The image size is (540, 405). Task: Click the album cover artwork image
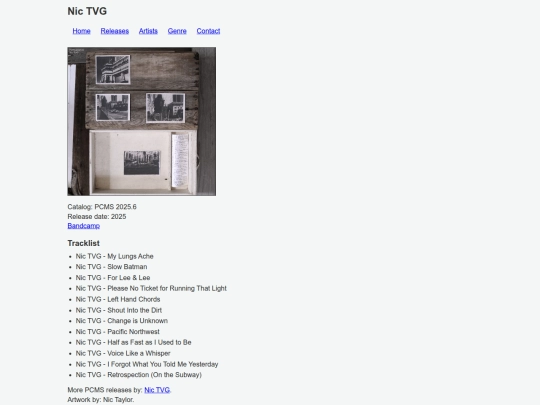pyautogui.click(x=142, y=122)
